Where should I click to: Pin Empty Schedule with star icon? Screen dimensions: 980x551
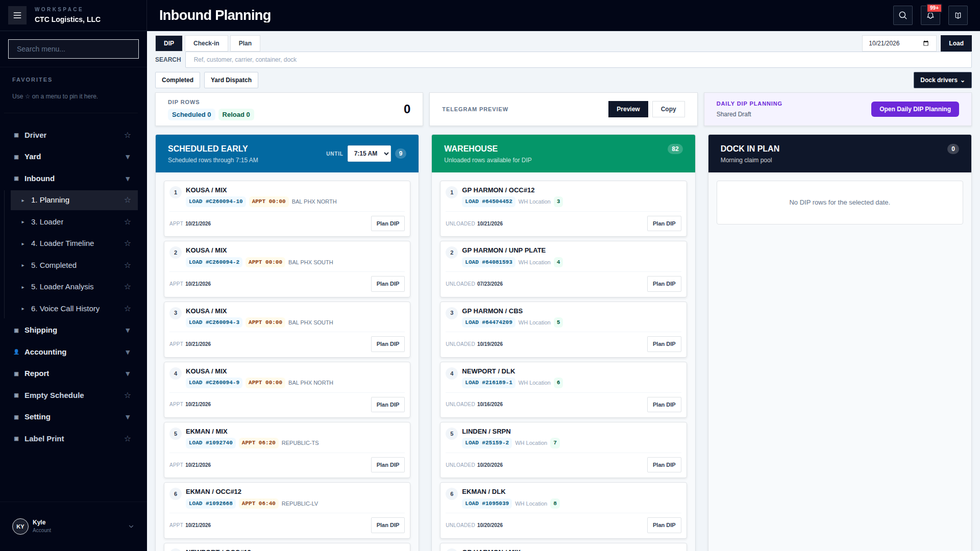(x=128, y=395)
